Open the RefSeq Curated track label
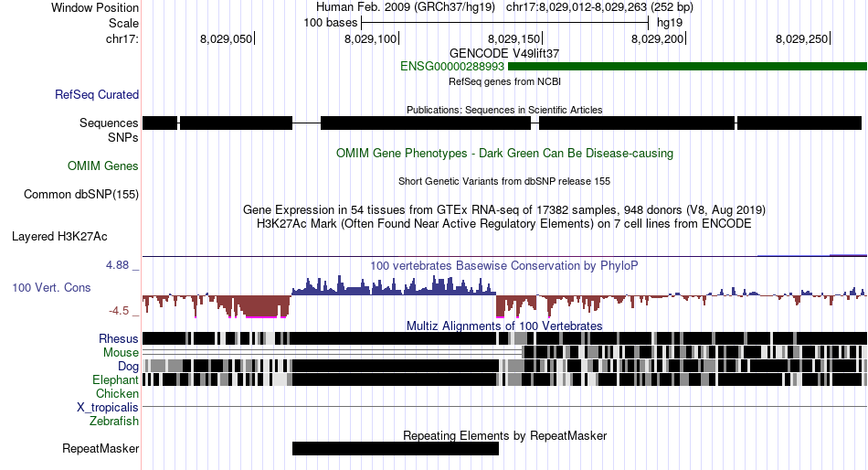 click(96, 95)
